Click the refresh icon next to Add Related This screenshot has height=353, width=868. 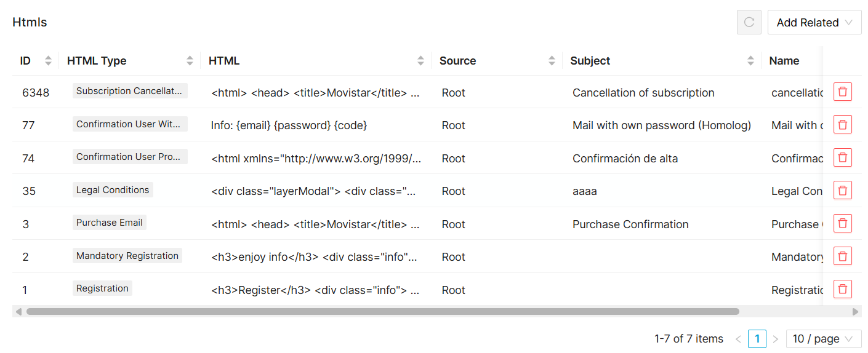tap(749, 22)
